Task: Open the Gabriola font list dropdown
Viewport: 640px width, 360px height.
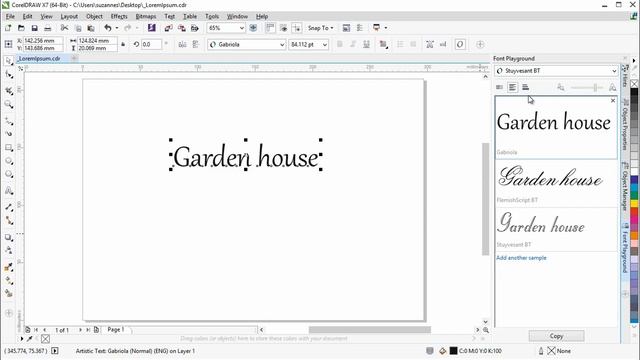Action: click(x=282, y=44)
